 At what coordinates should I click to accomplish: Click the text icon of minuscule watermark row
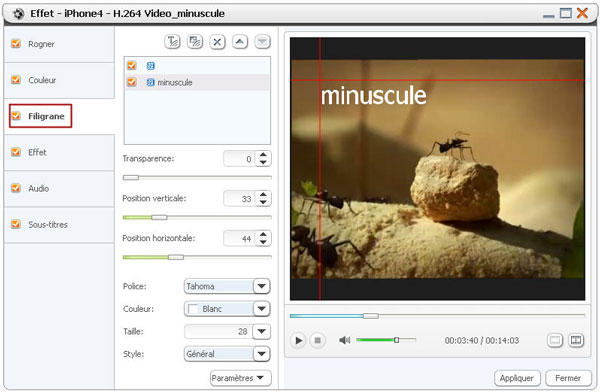tap(151, 82)
